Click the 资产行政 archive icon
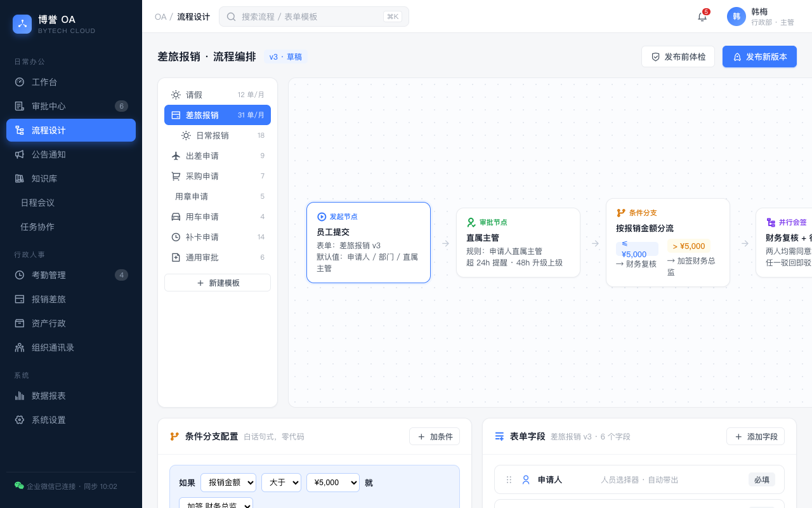 click(20, 323)
